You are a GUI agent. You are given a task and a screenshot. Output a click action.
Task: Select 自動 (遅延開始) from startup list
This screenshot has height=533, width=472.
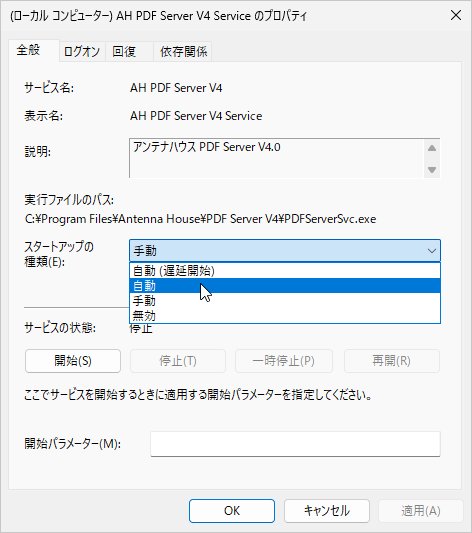coord(285,271)
